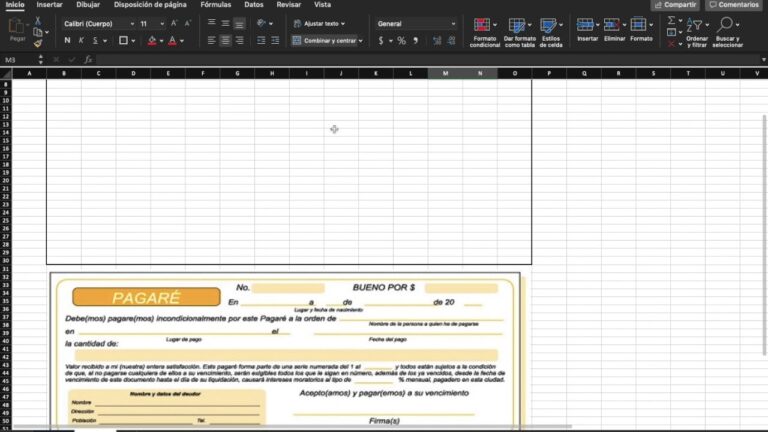Click the red font color A swatch
This screenshot has height=432, width=768.
(x=172, y=41)
